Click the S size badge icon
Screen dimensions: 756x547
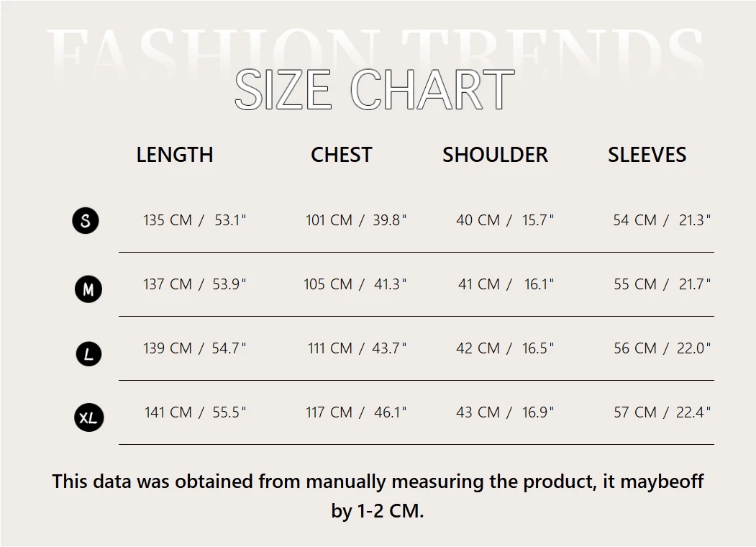pos(86,220)
